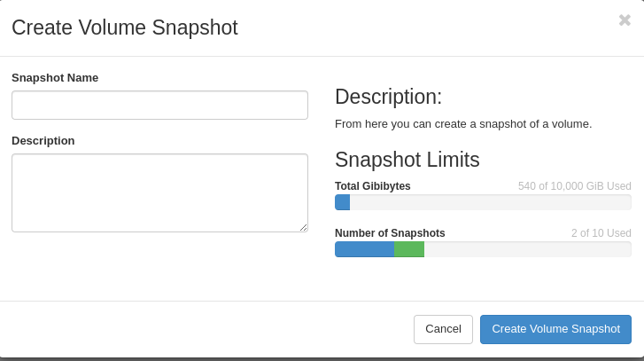Click the bold "Description" label above the textarea
Viewport: 644px width, 361px height.
coord(43,141)
